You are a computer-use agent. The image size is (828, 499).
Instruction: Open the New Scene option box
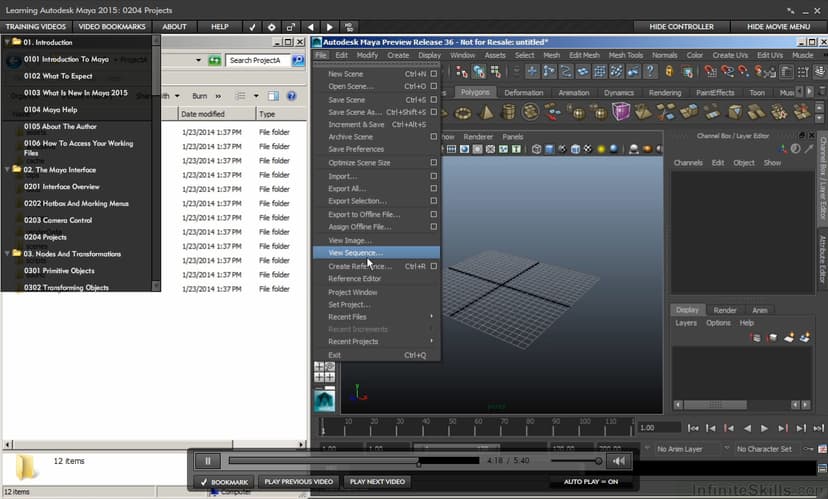coord(434,74)
